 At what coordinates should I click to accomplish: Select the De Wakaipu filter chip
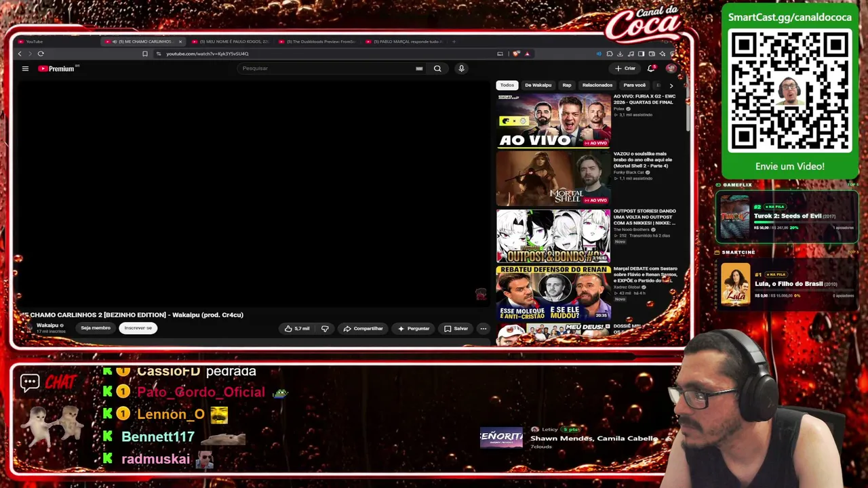click(x=538, y=85)
